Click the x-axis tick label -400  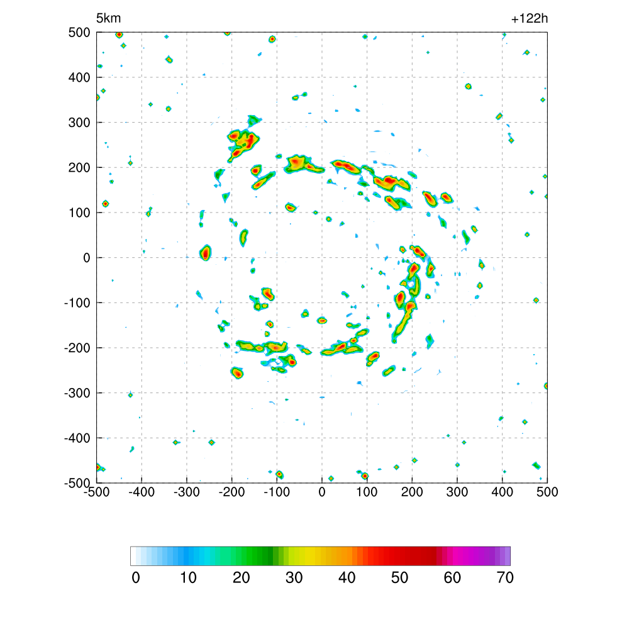coord(142,492)
